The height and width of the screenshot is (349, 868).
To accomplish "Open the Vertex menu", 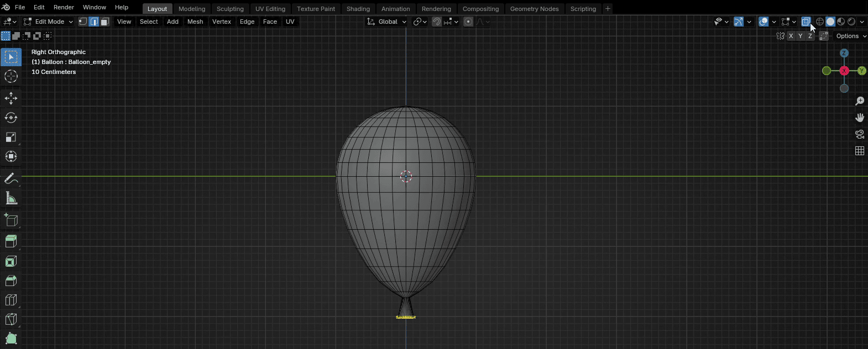I will [221, 22].
